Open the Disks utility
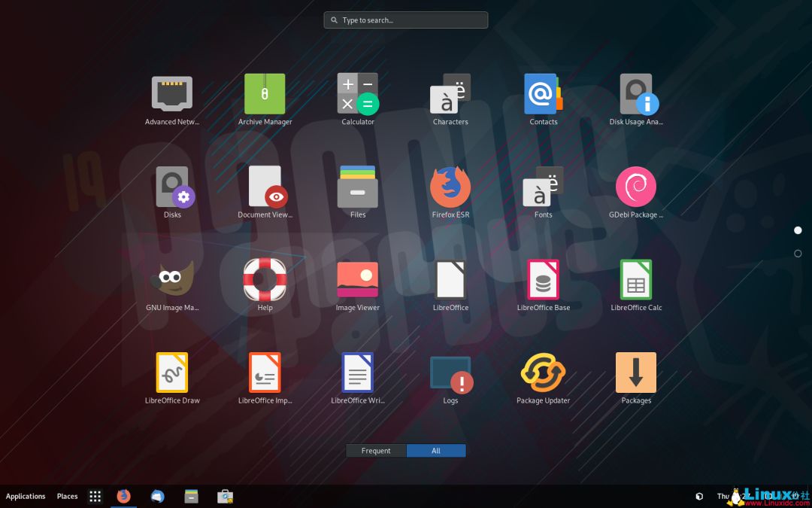This screenshot has height=508, width=812. click(x=172, y=186)
